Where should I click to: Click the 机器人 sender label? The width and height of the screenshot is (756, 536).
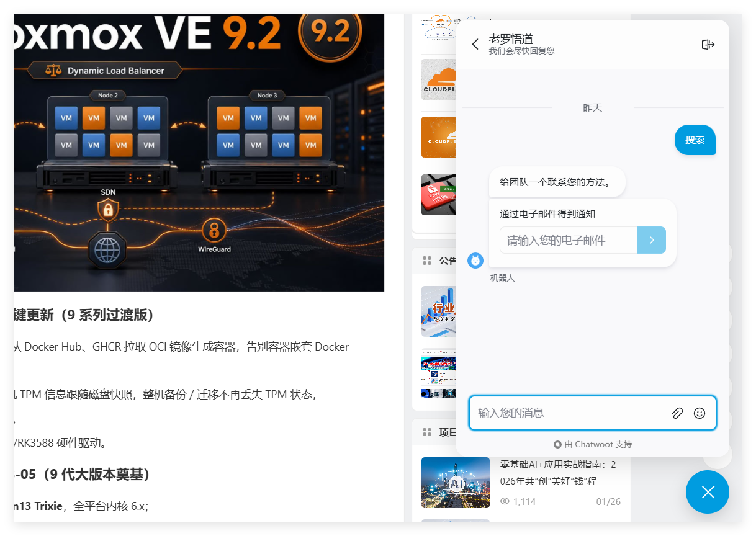point(502,278)
